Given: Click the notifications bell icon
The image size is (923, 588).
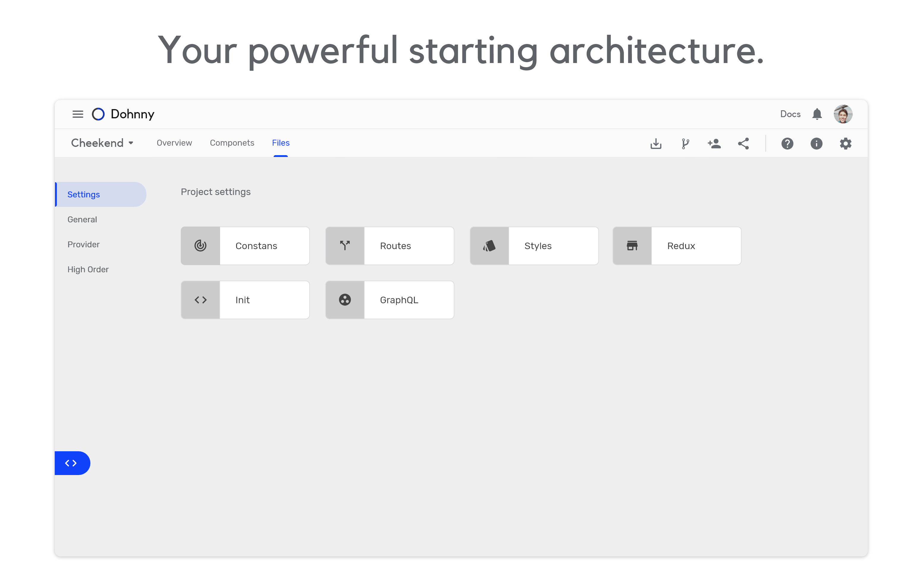Looking at the screenshot, I should [817, 114].
